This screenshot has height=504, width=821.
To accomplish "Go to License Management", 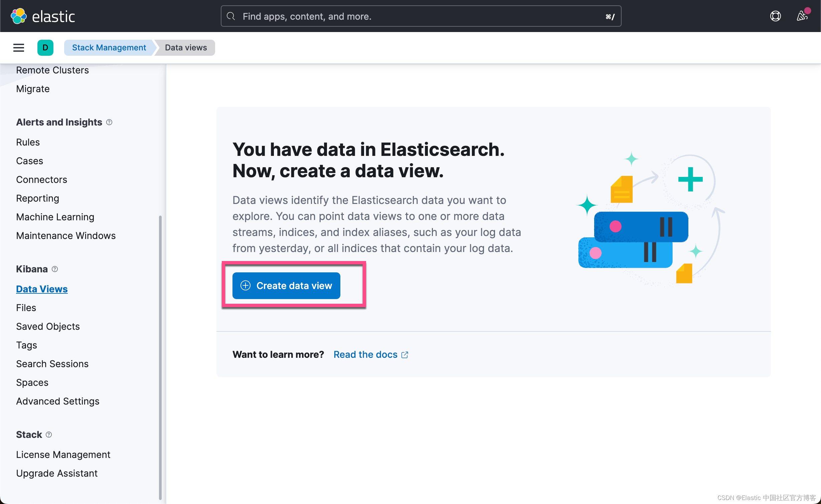I will point(63,454).
